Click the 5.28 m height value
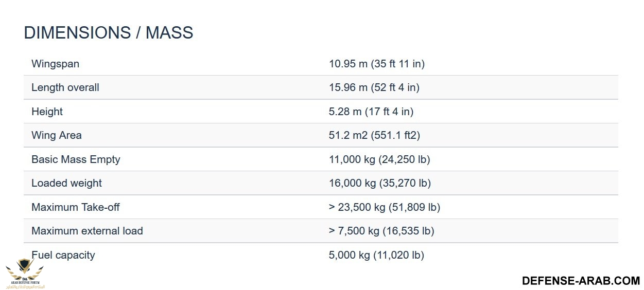The width and height of the screenshot is (644, 290). [371, 112]
